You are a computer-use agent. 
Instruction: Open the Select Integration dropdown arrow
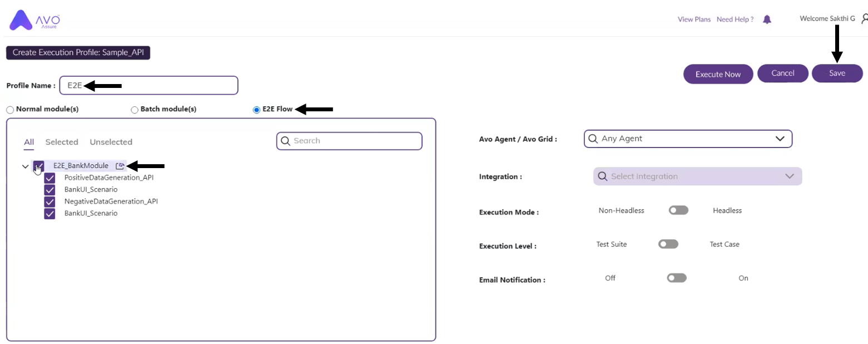pyautogui.click(x=790, y=176)
